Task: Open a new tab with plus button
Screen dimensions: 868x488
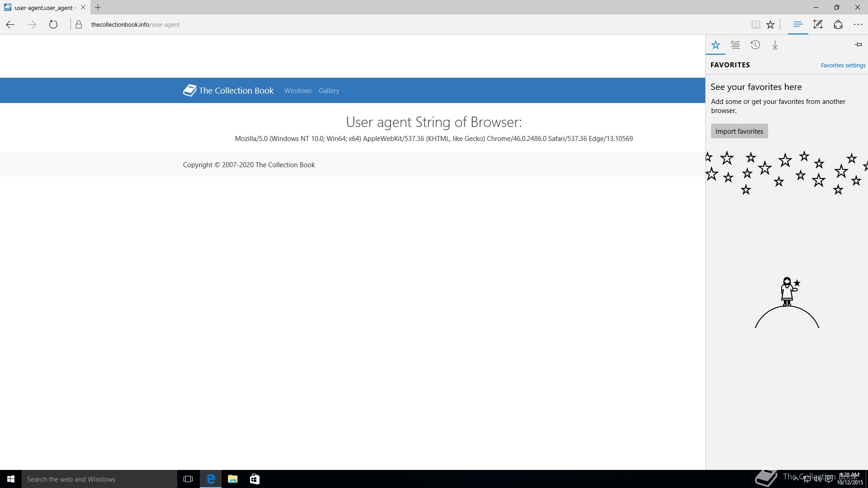Action: (x=98, y=7)
